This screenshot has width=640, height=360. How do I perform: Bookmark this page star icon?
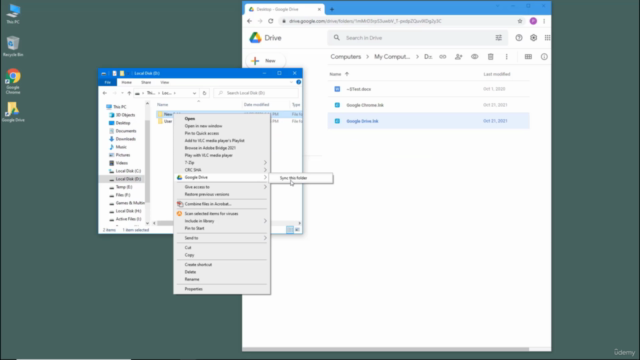pos(520,21)
